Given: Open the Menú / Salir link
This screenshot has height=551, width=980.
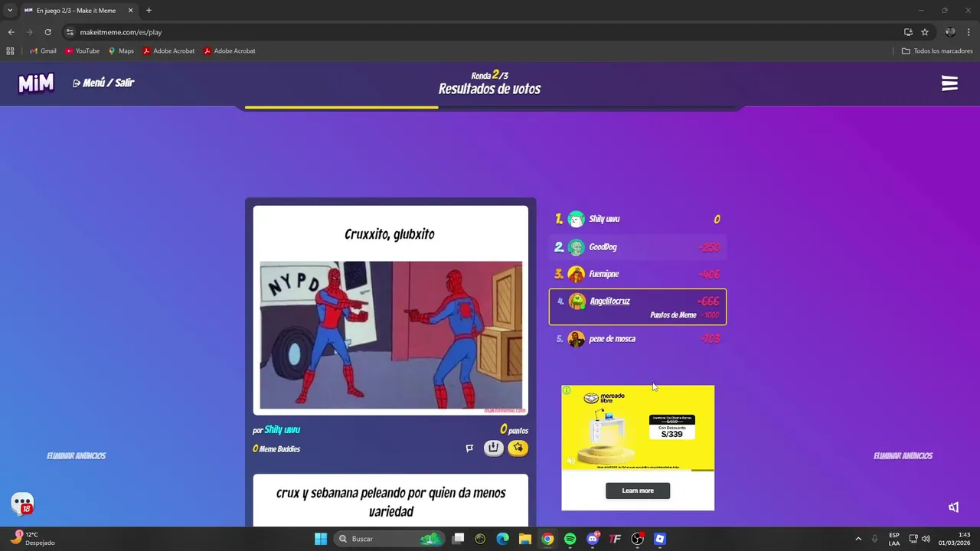Looking at the screenshot, I should pos(103,83).
